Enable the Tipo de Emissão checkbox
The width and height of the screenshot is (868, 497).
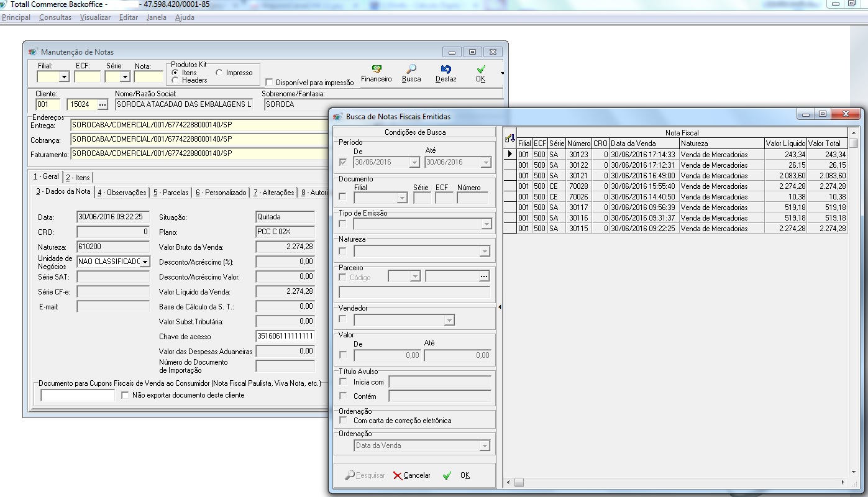(343, 224)
